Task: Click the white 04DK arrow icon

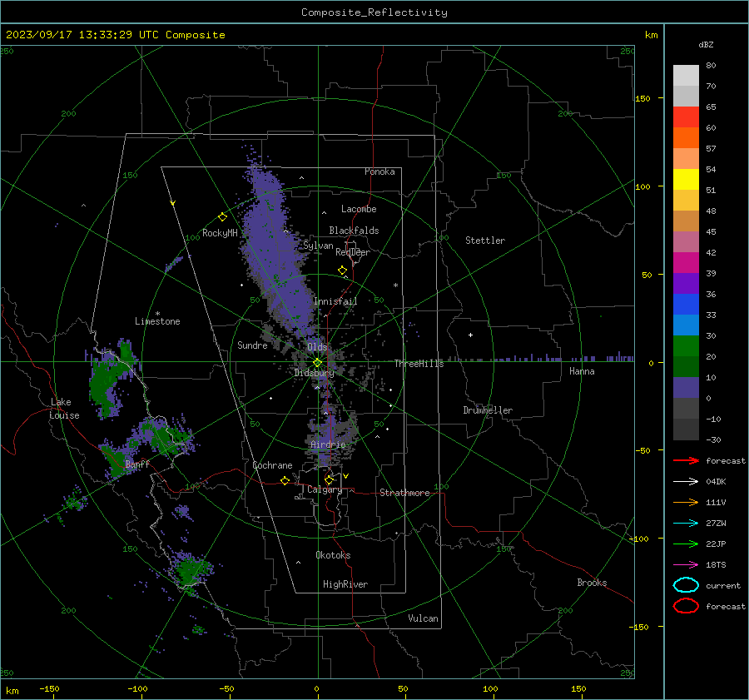Action: [686, 482]
